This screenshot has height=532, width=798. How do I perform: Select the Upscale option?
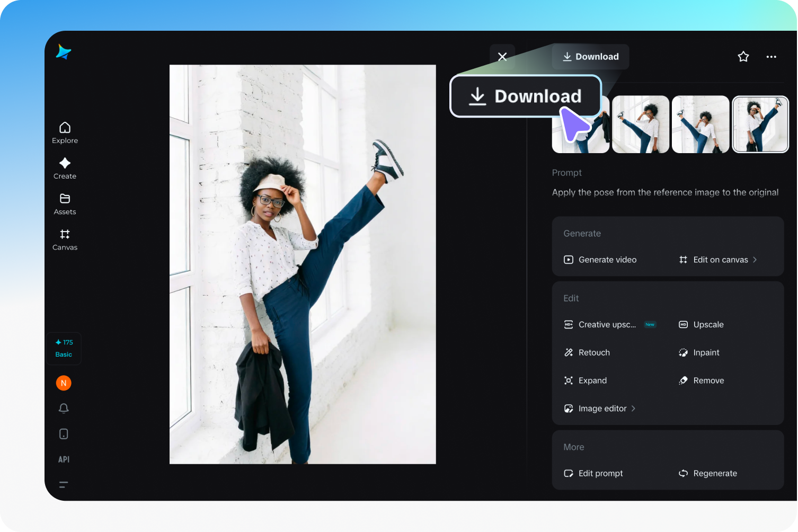pos(708,324)
